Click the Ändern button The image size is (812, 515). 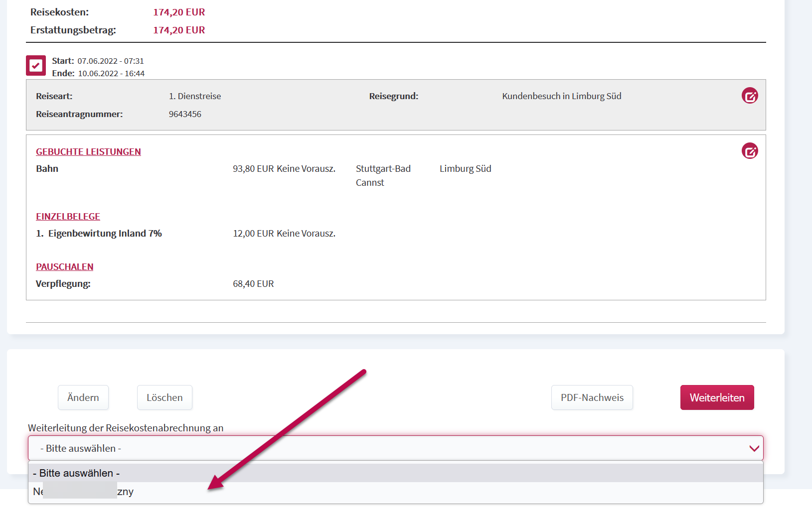[83, 397]
